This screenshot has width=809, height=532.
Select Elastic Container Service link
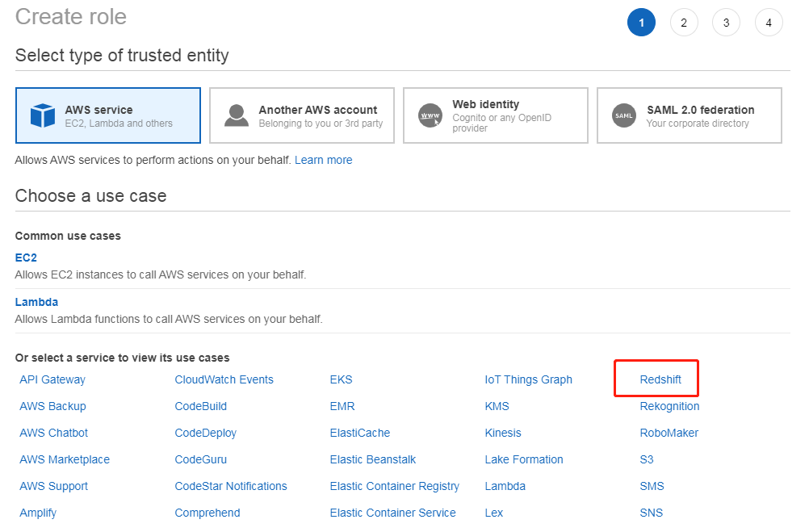[393, 513]
